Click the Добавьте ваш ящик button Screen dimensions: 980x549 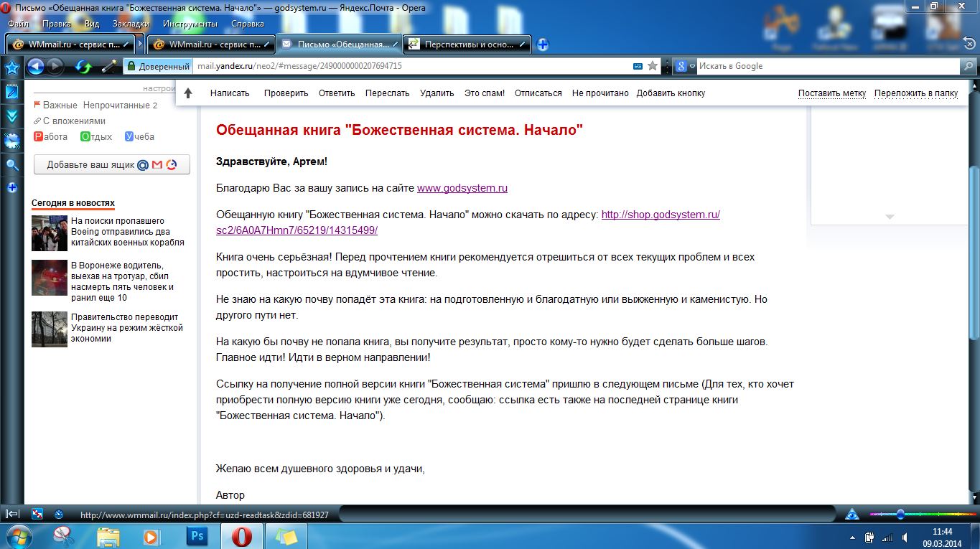111,165
